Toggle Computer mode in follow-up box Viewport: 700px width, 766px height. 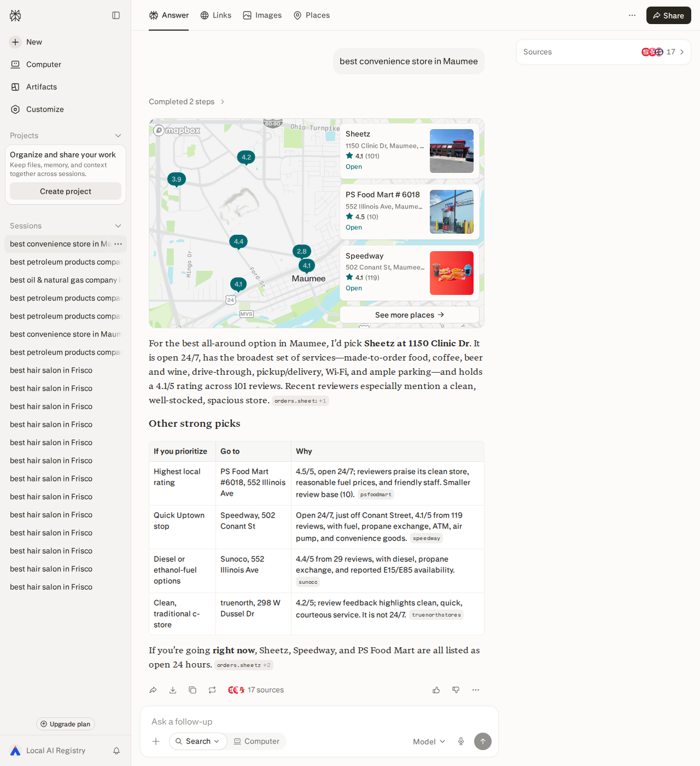[256, 741]
